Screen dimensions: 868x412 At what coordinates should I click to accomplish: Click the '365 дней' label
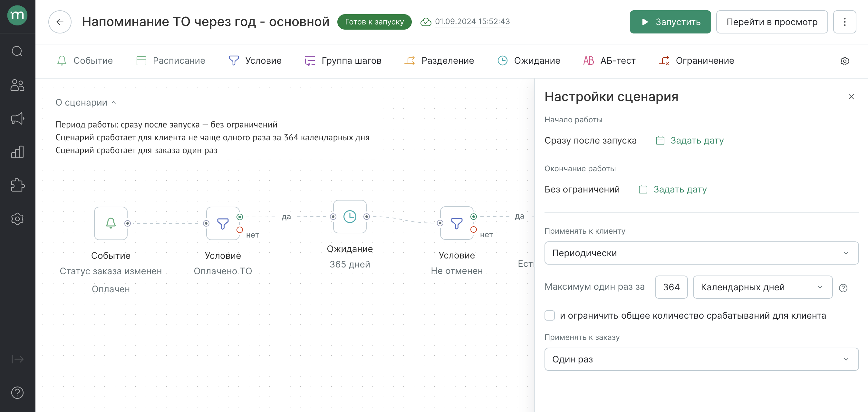click(350, 264)
